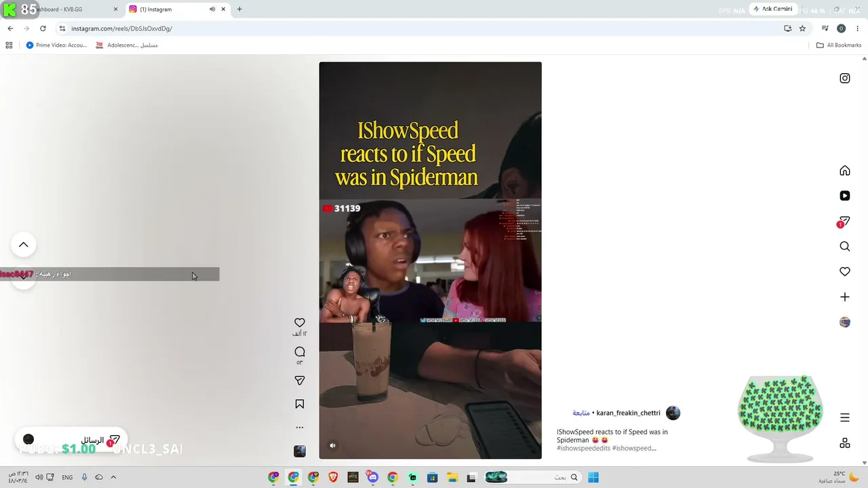Reload the Instagram page
The width and height of the screenshot is (868, 488).
click(43, 28)
